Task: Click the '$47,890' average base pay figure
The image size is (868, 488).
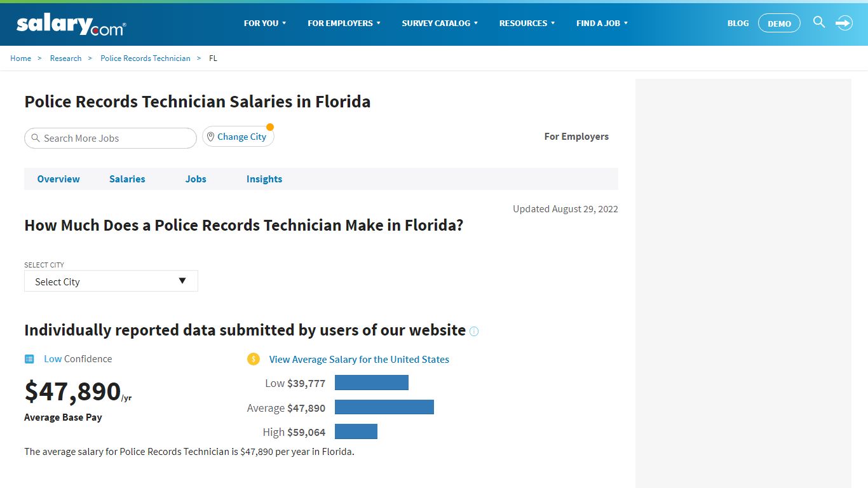Action: pyautogui.click(x=72, y=391)
